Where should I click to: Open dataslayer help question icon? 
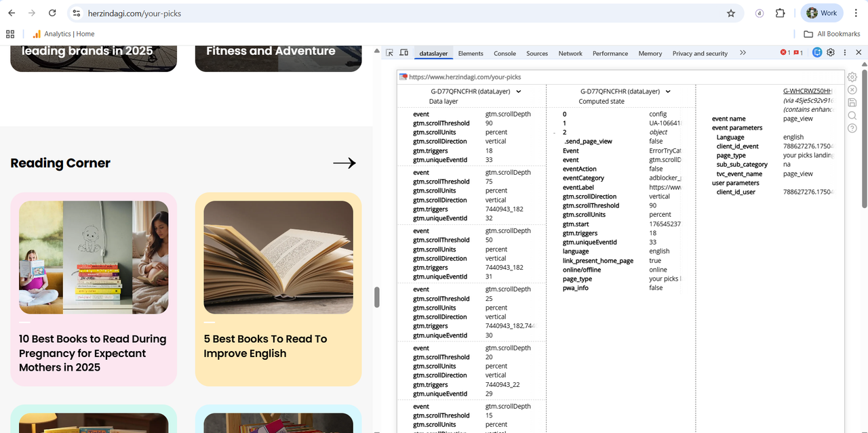(x=852, y=128)
